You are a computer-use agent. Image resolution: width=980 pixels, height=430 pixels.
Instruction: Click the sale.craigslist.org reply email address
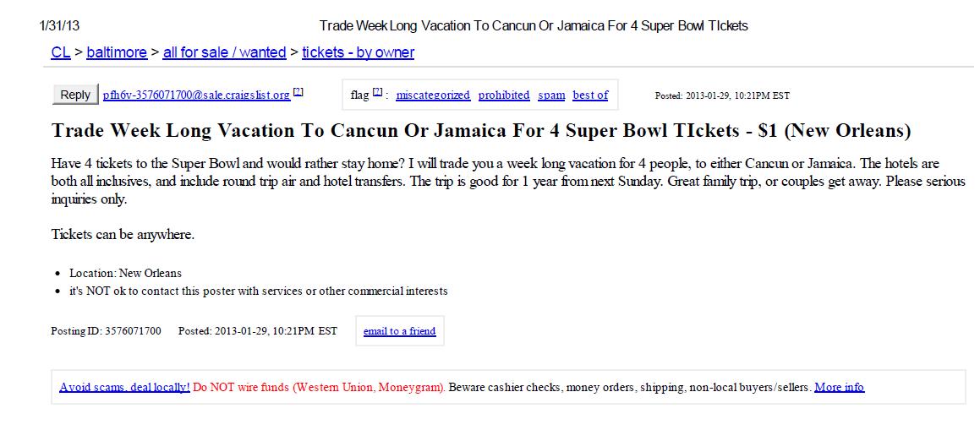196,95
